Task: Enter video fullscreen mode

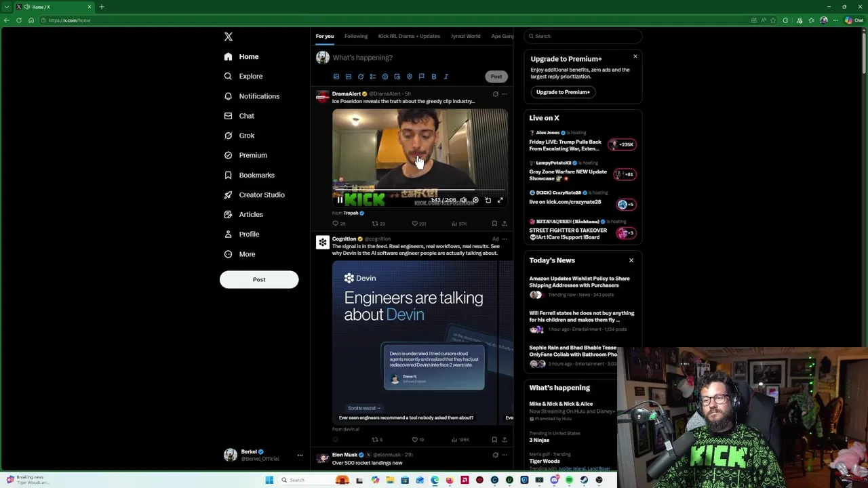Action: [500, 200]
